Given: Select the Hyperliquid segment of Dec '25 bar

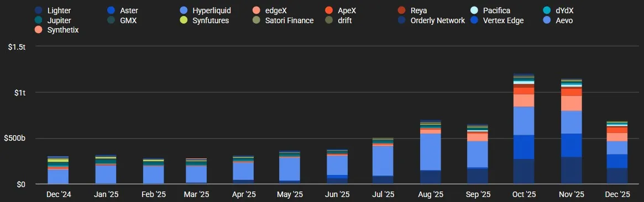Looking at the screenshot, I should 617,147.
